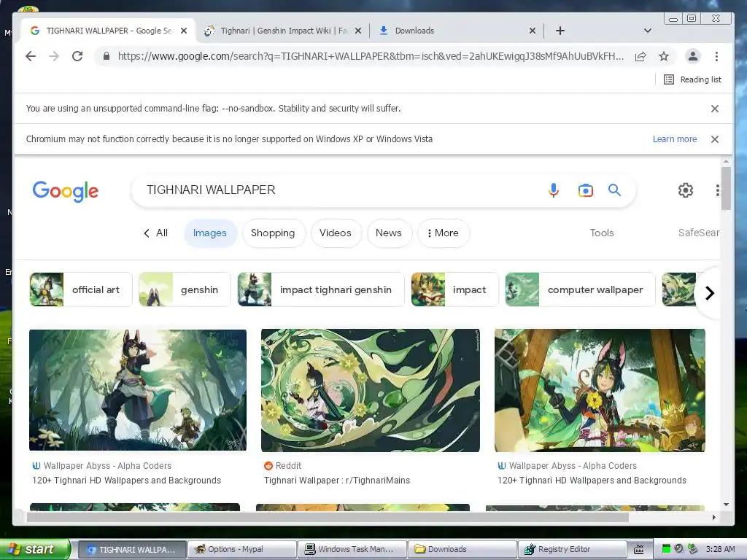Image resolution: width=747 pixels, height=560 pixels.
Task: Show more filter chips with the right chevron
Action: click(x=709, y=293)
